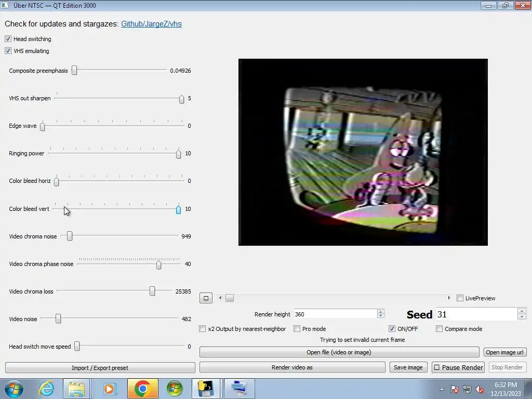Image resolution: width=532 pixels, height=399 pixels.
Task: Switch to Google Chrome in the taskbar
Action: pos(143,389)
